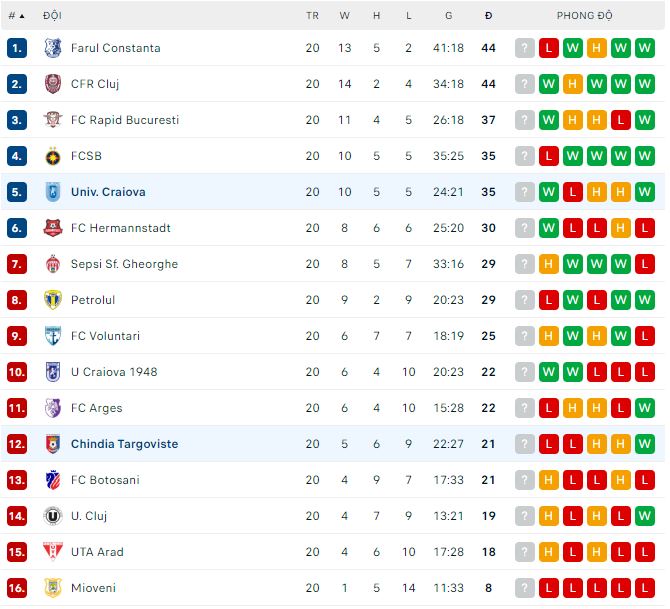Click rank 16 red position badge

tap(17, 588)
